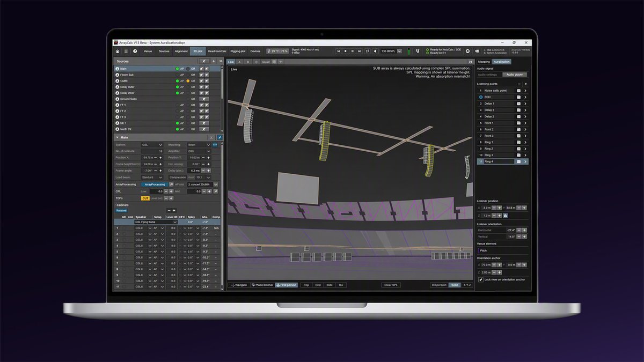Toggle AP indicator for NE 1
644x362 pixels.
tap(177, 123)
